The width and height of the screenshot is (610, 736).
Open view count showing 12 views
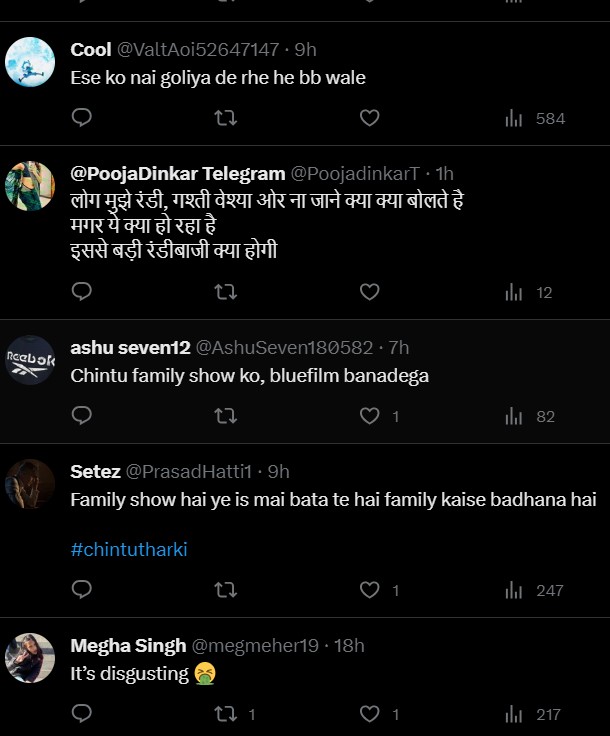click(x=529, y=292)
